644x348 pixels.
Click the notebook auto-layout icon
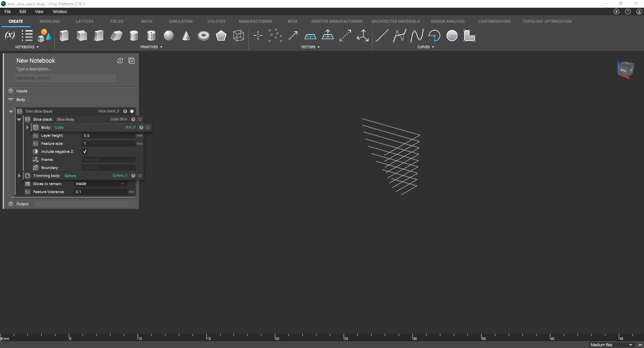pos(120,61)
